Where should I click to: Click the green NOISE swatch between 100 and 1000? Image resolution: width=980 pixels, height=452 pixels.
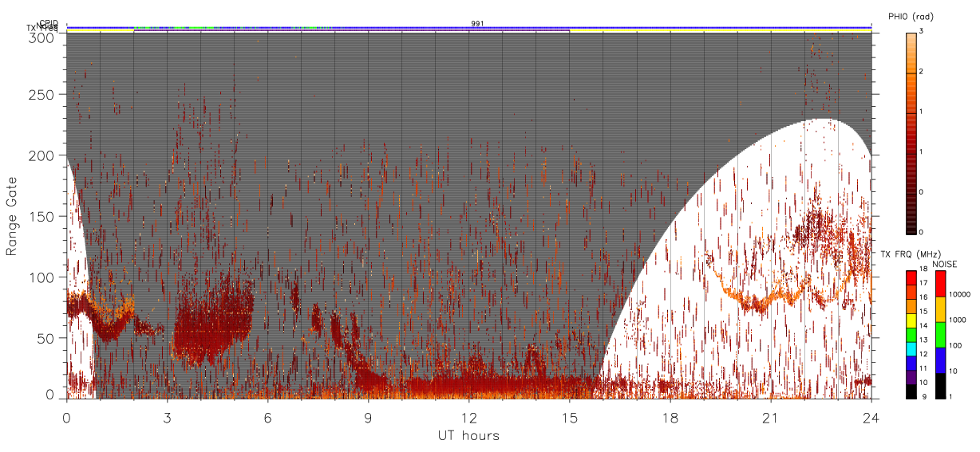coord(940,335)
